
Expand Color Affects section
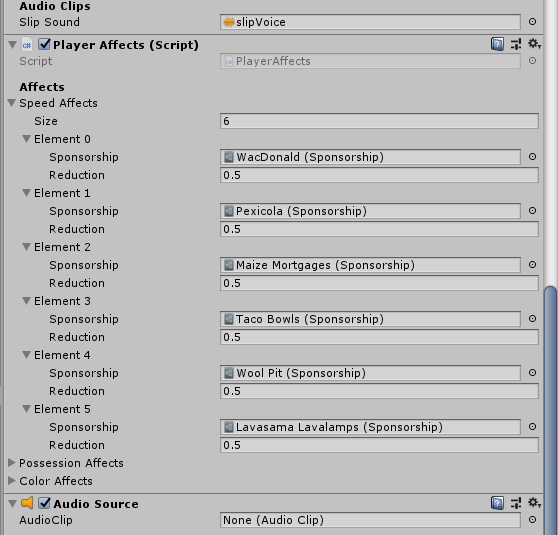click(x=12, y=481)
